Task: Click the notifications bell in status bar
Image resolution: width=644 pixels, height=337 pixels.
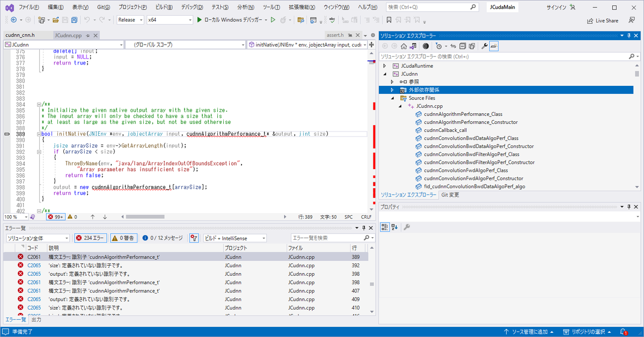Action: point(624,332)
